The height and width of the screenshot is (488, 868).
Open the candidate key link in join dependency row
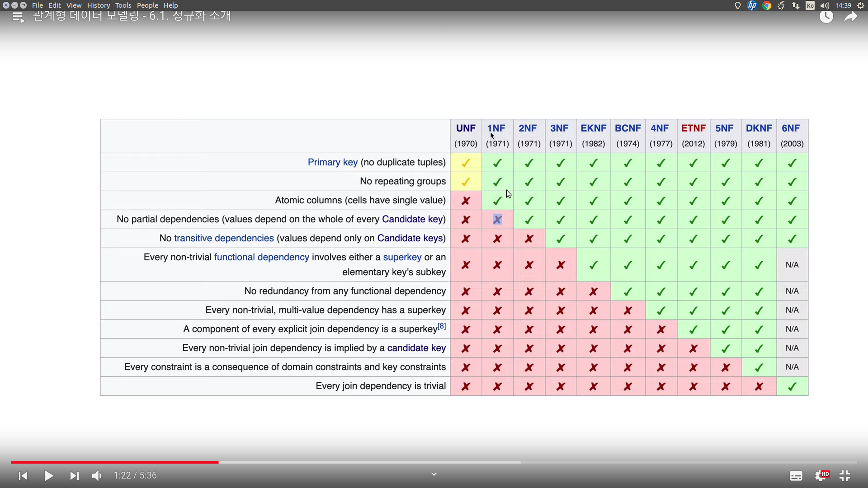pos(416,348)
